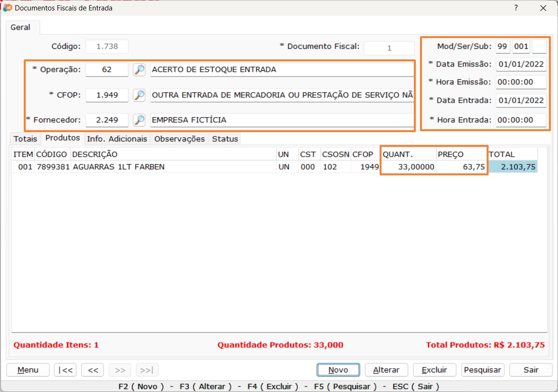Viewport: 558px width, 392px height.
Task: Click the CFOP lookup magnifier icon
Action: tap(139, 95)
